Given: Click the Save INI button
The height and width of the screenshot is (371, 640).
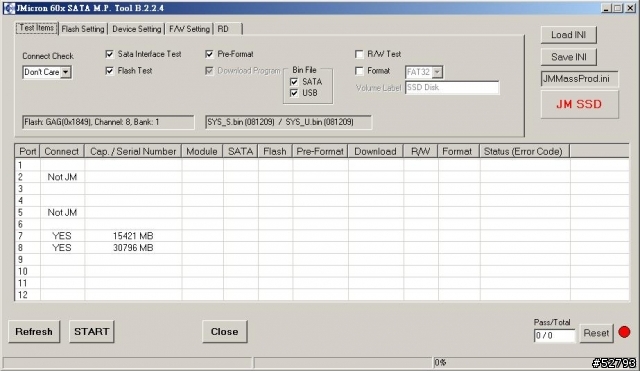Looking at the screenshot, I should pos(569,57).
